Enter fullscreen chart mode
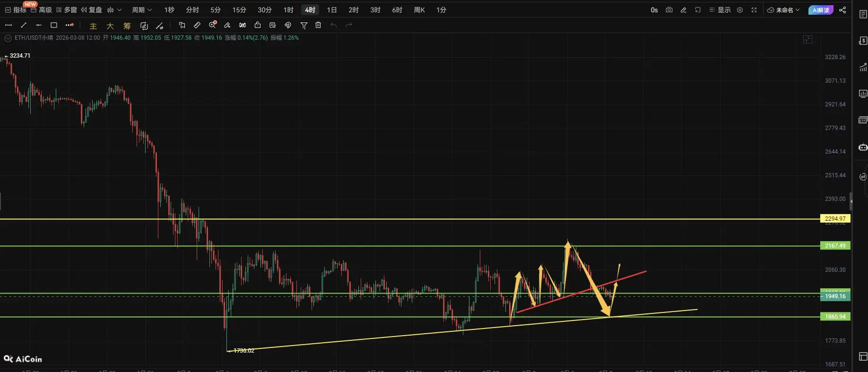This screenshot has height=372, width=868. click(x=754, y=10)
